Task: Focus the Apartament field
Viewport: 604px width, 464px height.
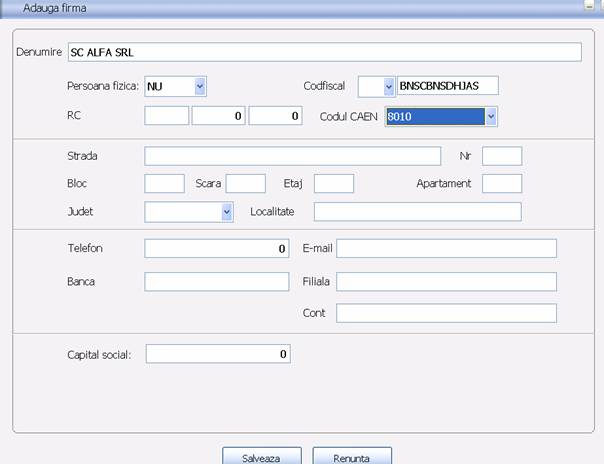Action: tap(502, 184)
